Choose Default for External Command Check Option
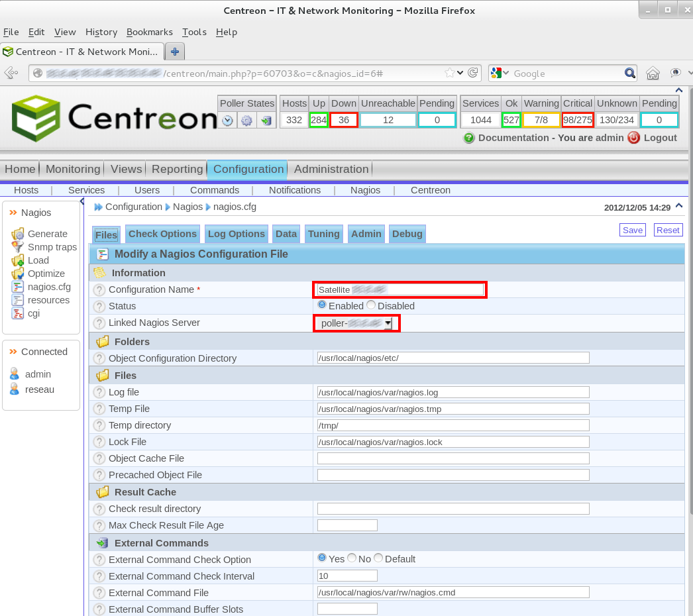 [x=378, y=558]
